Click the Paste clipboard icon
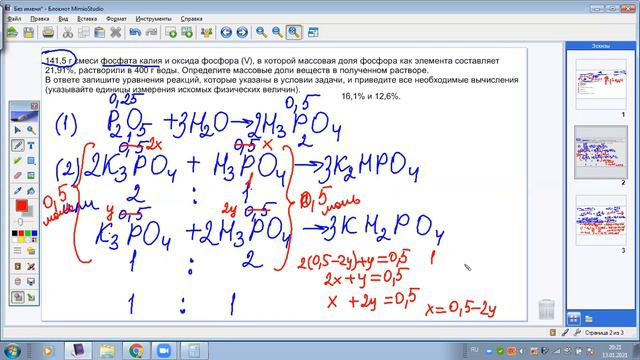 100,32
